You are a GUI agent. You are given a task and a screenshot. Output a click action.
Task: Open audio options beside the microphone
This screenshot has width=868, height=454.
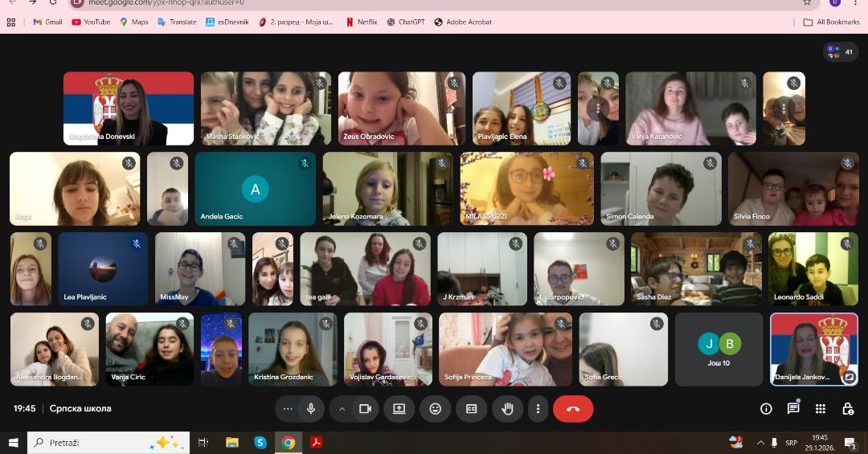(x=288, y=409)
